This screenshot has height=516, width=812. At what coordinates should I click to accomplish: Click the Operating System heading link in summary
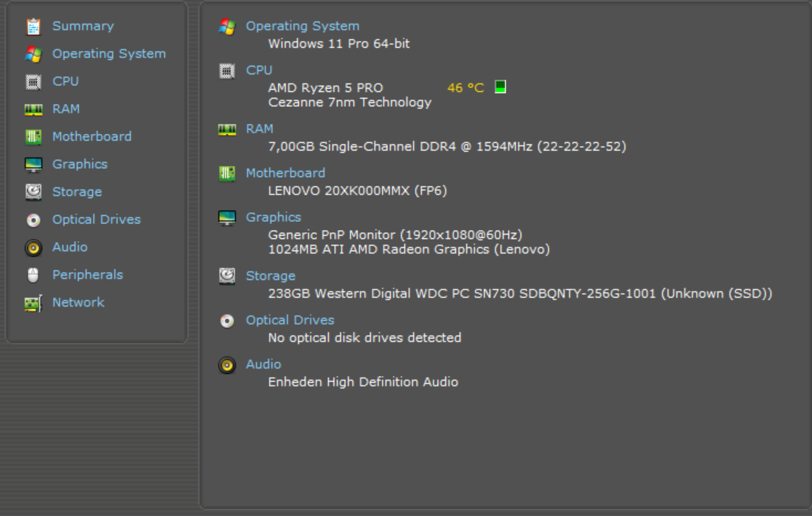(x=302, y=26)
